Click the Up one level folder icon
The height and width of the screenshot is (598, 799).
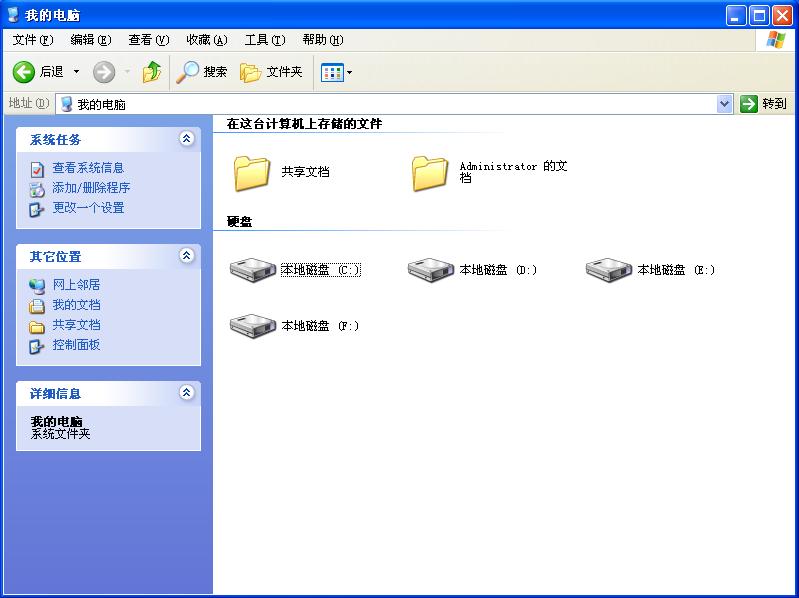tap(152, 72)
